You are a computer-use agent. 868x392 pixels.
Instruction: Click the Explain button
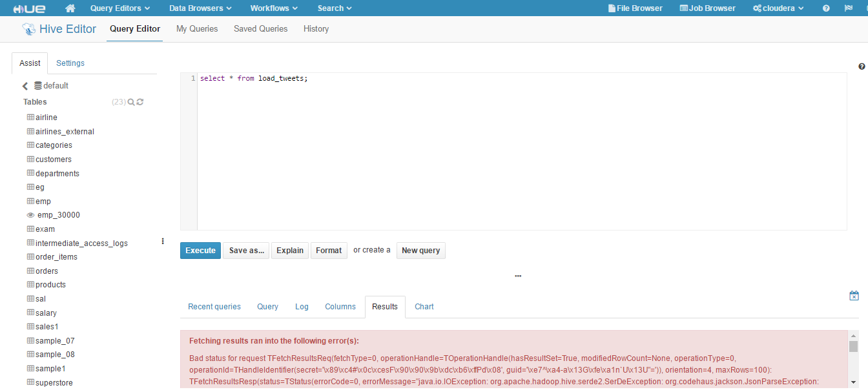290,251
